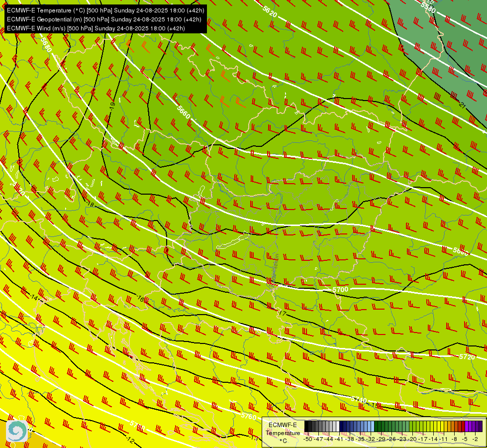
Task: Click the 5760 geopotential contour label
Action: (x=248, y=416)
